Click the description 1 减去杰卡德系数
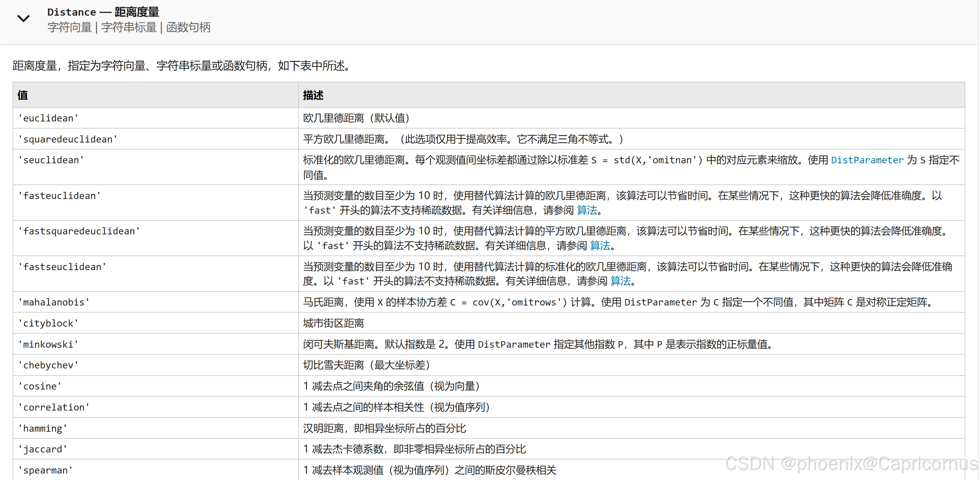 (414, 449)
